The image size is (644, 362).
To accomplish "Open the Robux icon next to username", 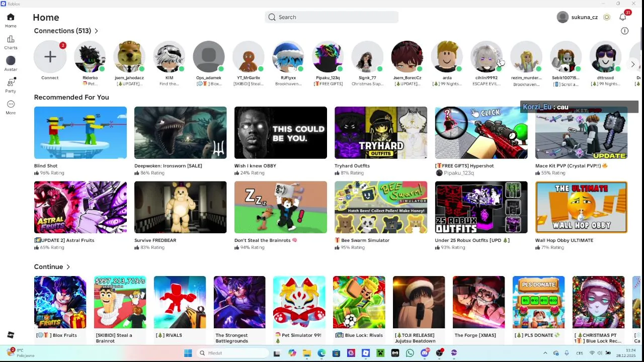I will [x=607, y=17].
